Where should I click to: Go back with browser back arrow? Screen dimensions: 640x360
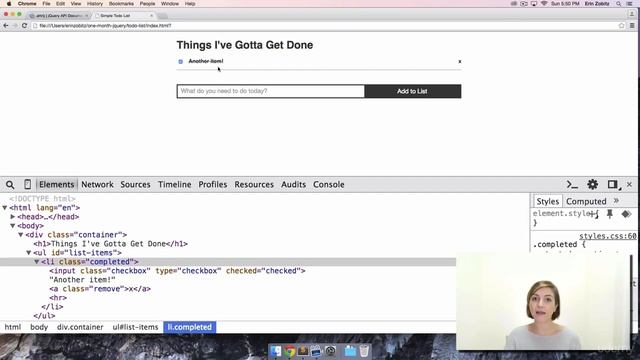click(6, 25)
